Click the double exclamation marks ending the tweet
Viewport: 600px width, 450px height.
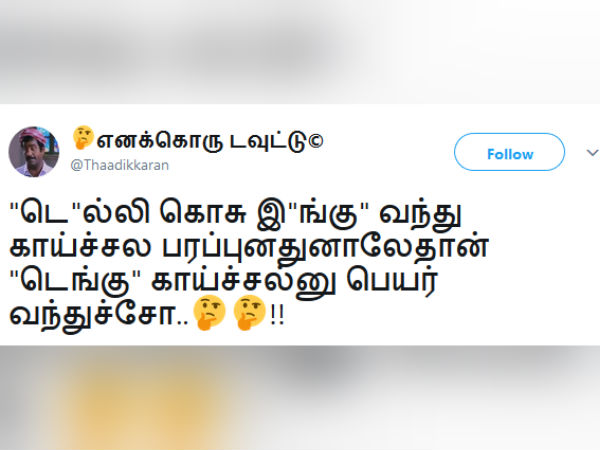tap(277, 315)
